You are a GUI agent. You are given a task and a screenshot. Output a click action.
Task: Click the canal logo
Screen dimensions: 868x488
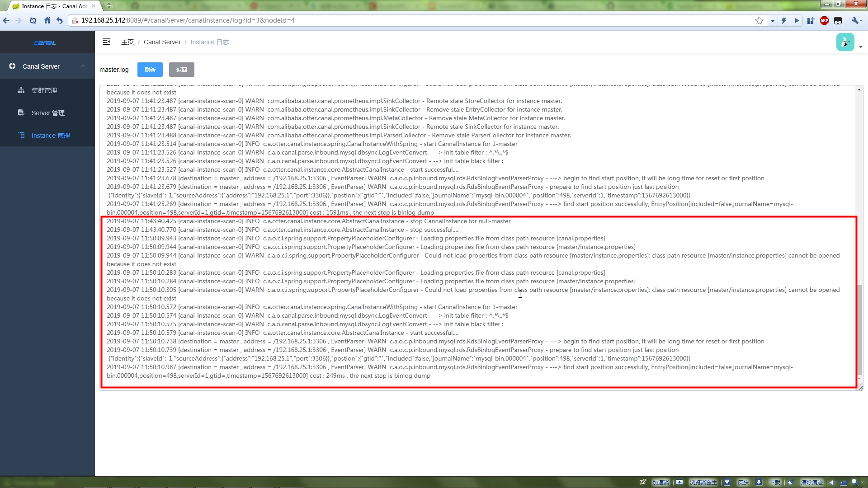[x=45, y=43]
